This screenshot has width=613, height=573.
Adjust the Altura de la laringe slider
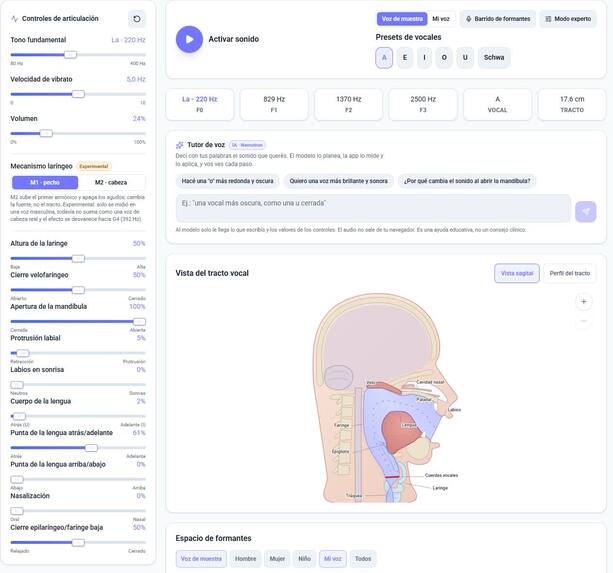point(78,258)
